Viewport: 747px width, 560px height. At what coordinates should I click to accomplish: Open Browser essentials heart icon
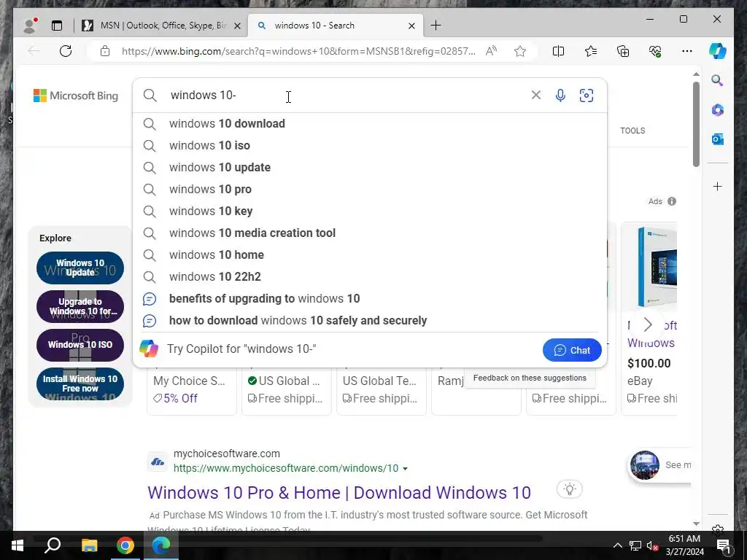(656, 51)
